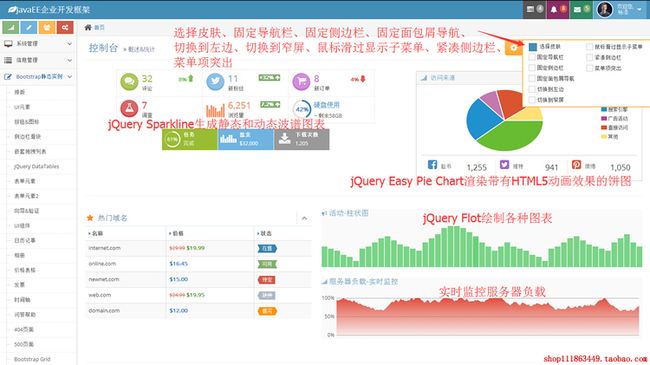
Task: Collapse the 热门域名 panel with chevron
Action: 304,218
